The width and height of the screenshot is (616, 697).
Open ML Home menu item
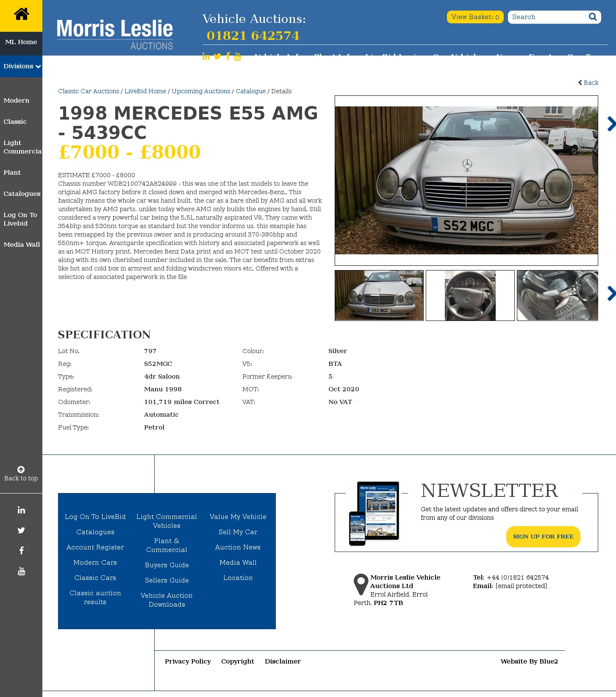(x=21, y=42)
